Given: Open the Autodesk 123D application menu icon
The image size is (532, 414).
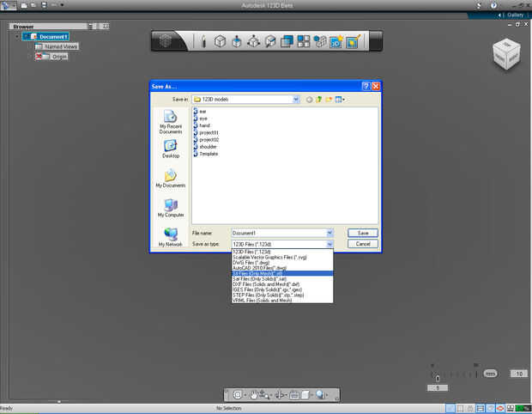Looking at the screenshot, I should click(6, 5).
